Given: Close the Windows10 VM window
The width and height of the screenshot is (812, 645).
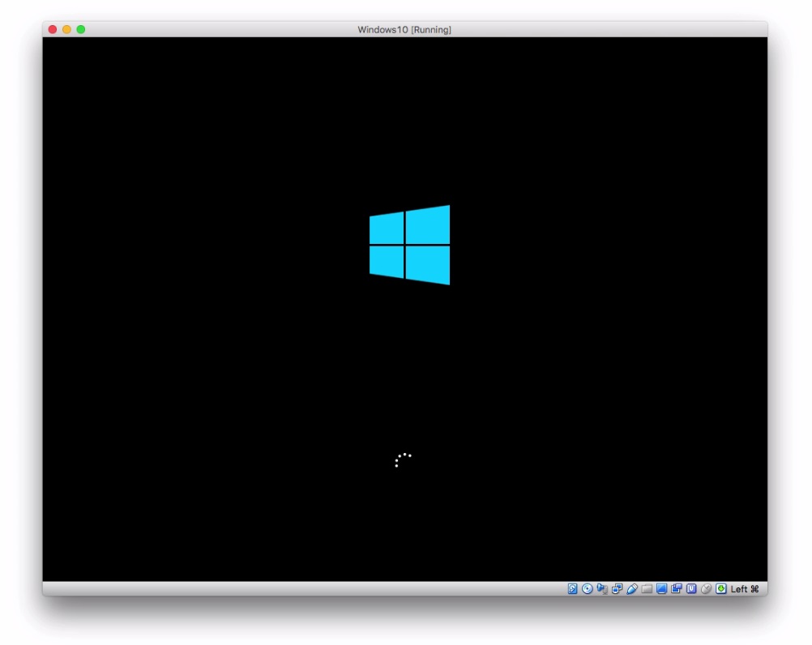Looking at the screenshot, I should click(53, 29).
